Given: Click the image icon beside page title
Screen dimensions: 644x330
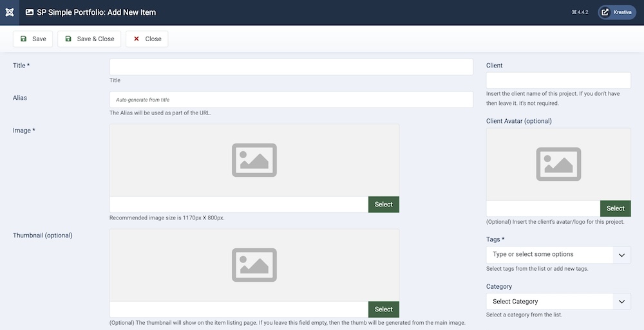Looking at the screenshot, I should pyautogui.click(x=30, y=12).
